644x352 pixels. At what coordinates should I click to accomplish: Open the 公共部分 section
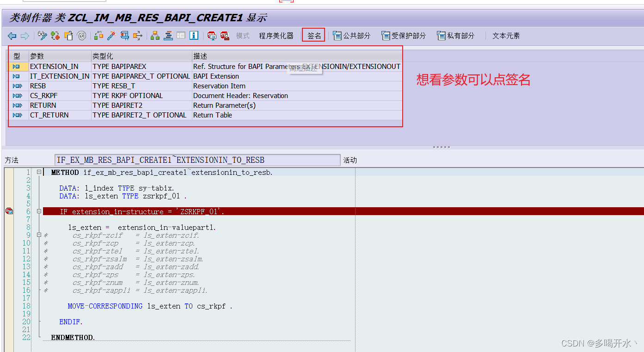[352, 35]
